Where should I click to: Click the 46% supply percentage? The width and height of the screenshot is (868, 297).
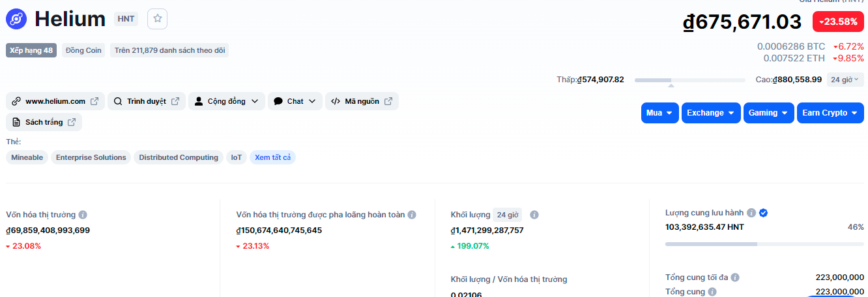click(x=856, y=227)
